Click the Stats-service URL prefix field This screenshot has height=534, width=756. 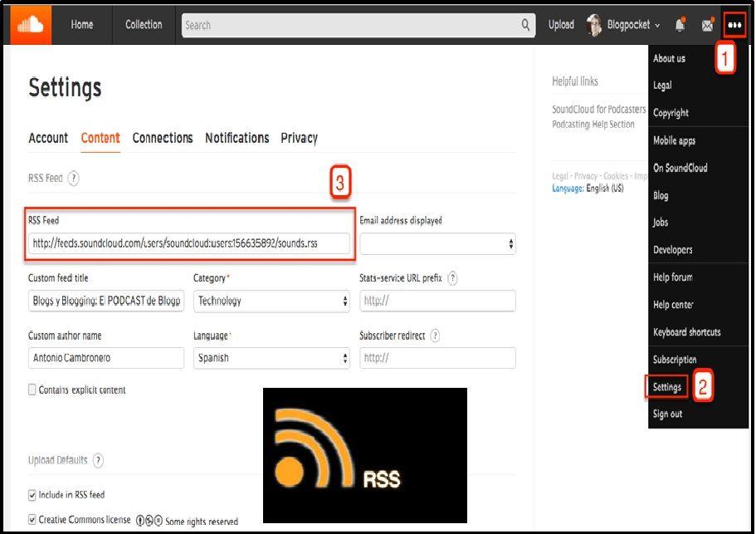tap(437, 301)
